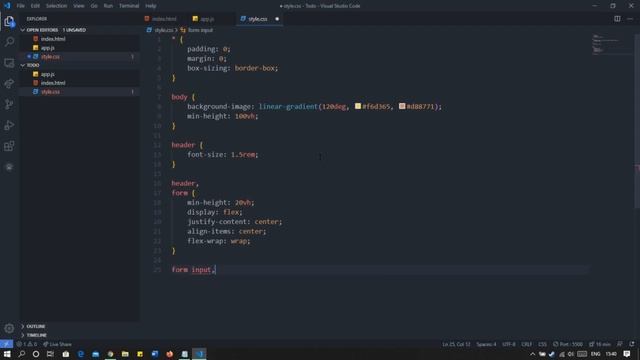Switch to the index.html editor tab
Screen dimensions: 640x360
(164, 19)
